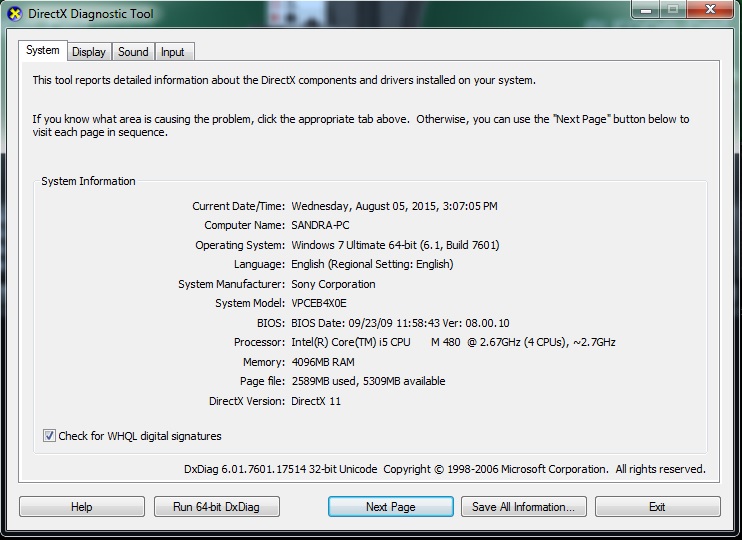Click system model VPCEB4X0E
Image resolution: width=742 pixels, height=540 pixels.
pyautogui.click(x=318, y=303)
